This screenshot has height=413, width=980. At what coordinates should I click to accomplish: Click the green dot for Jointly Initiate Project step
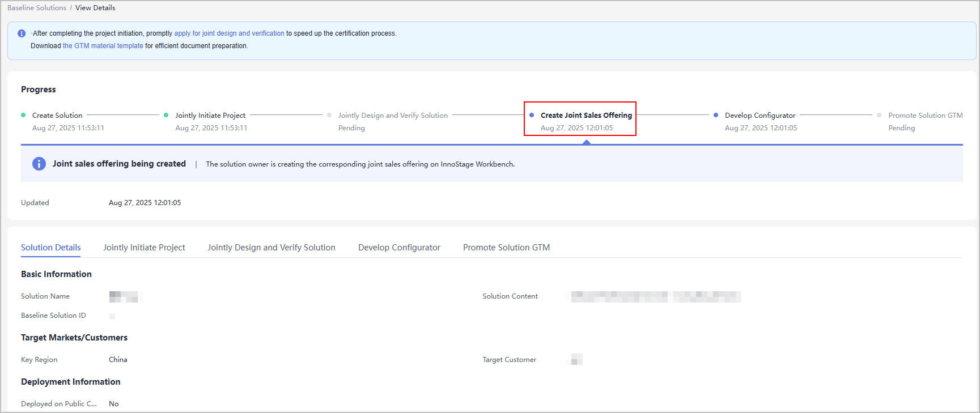166,115
